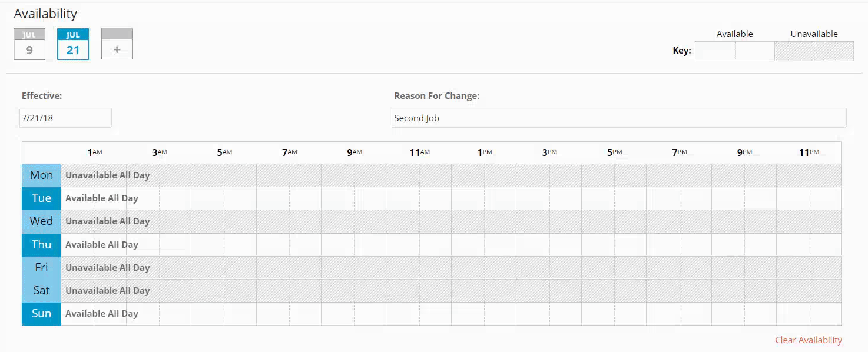
Task: Toggle Tuesday availability via Tue label
Action: point(41,198)
